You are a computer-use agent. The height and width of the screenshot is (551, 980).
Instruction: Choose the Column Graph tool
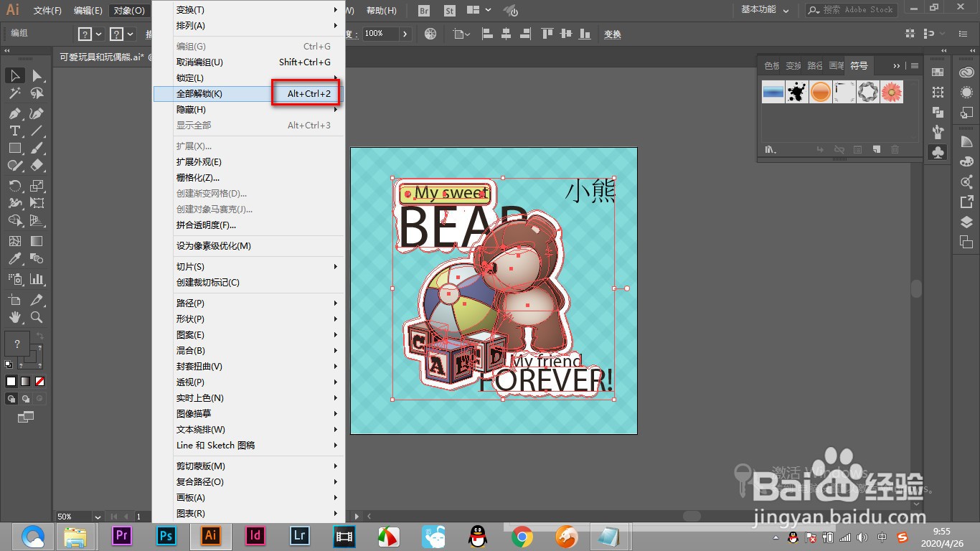pyautogui.click(x=37, y=279)
